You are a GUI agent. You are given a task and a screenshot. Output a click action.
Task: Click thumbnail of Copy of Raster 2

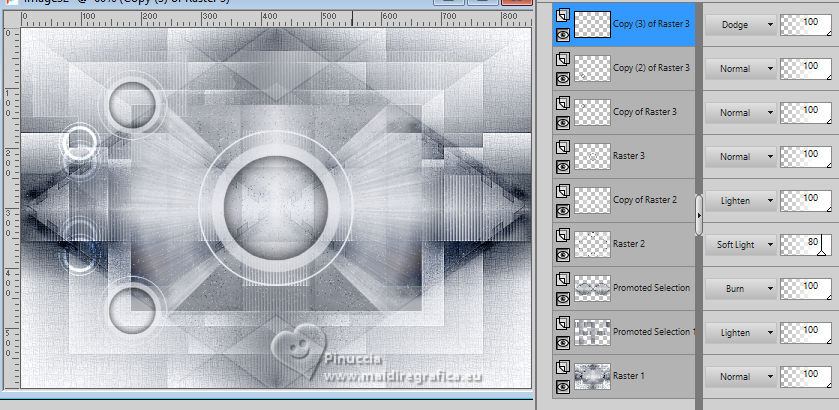[592, 200]
